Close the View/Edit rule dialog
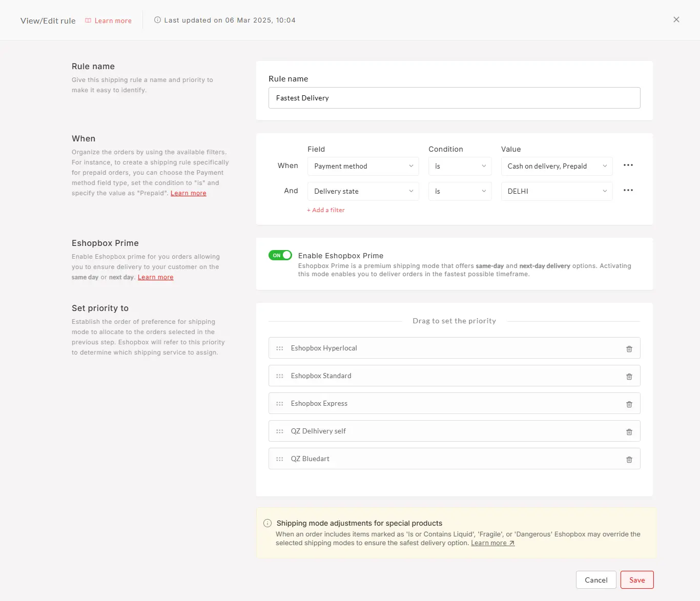This screenshot has width=700, height=601. [x=676, y=19]
